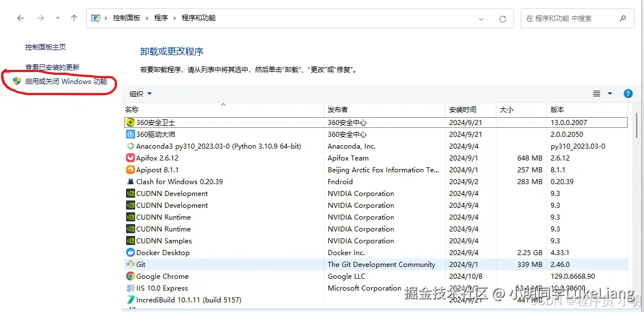The height and width of the screenshot is (312, 644).
Task: Click publisher The Git Development Community
Action: (381, 264)
